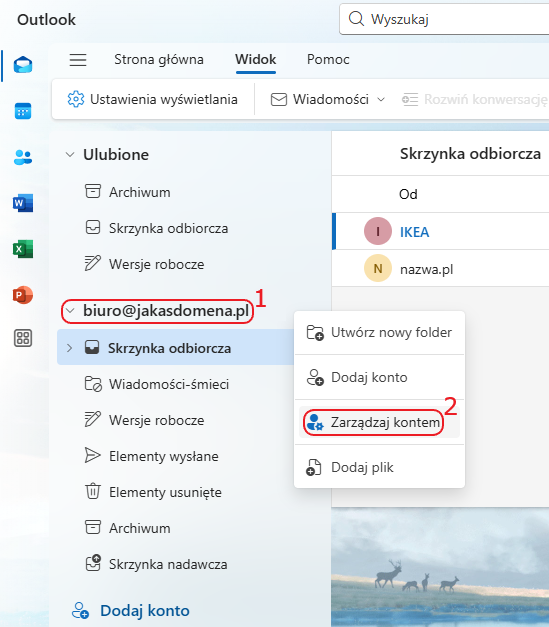The image size is (549, 627).
Task: Toggle the hamburger navigation pane button
Action: coord(78,60)
